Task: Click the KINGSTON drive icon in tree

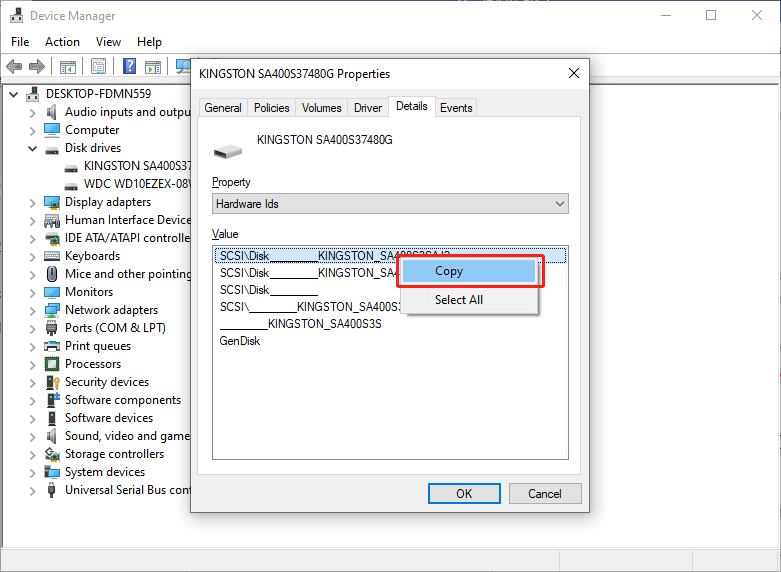Action: click(x=71, y=167)
